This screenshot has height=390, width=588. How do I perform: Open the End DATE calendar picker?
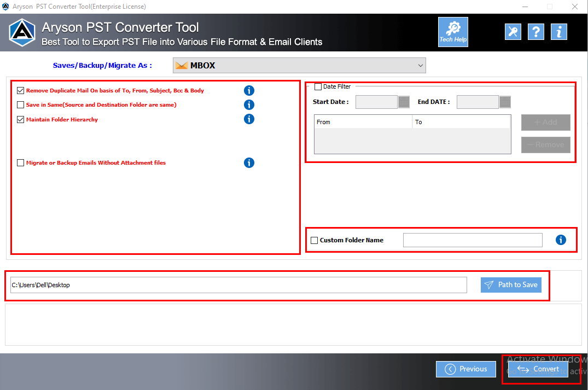(x=505, y=102)
